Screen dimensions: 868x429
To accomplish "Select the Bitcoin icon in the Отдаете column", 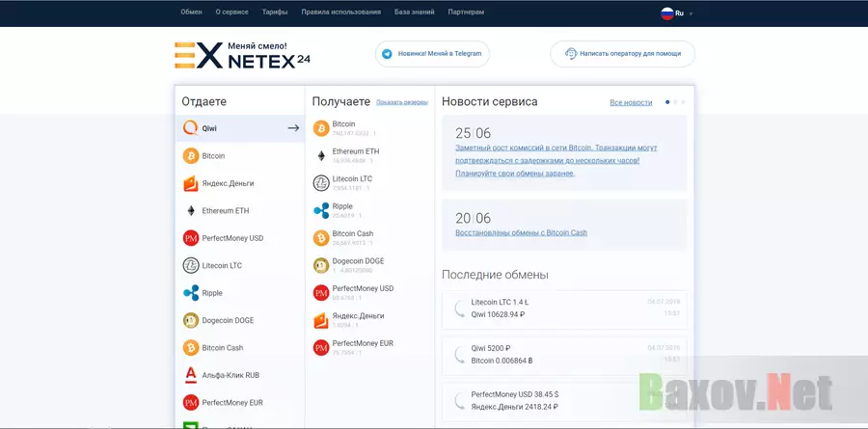I will pyautogui.click(x=191, y=156).
